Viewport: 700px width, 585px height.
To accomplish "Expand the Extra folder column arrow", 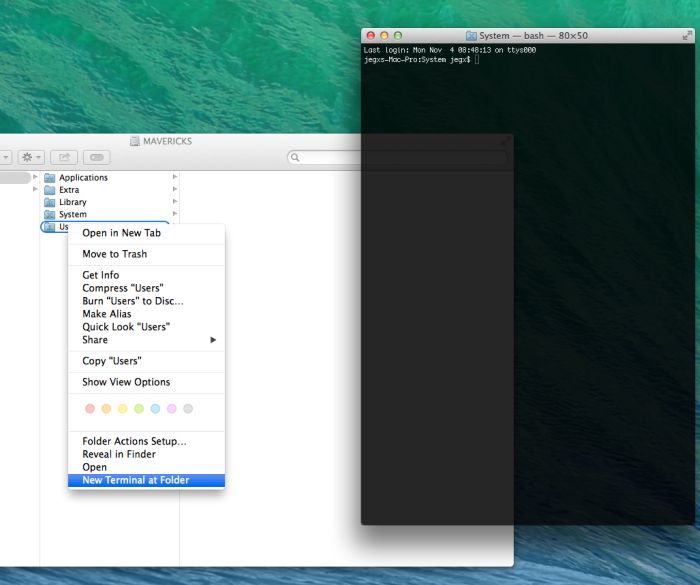I will tap(175, 189).
